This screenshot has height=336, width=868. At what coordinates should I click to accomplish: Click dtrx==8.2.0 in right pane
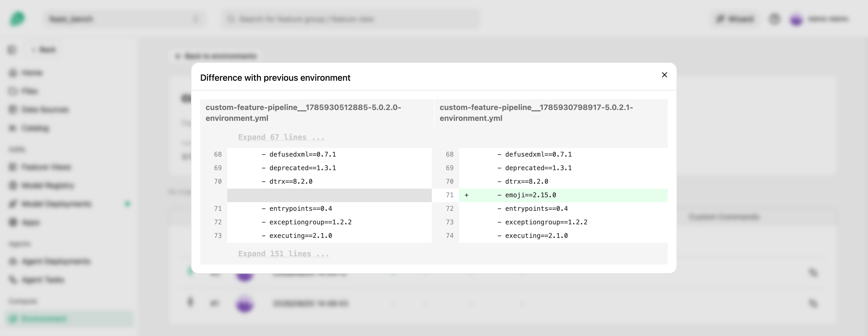pos(526,182)
